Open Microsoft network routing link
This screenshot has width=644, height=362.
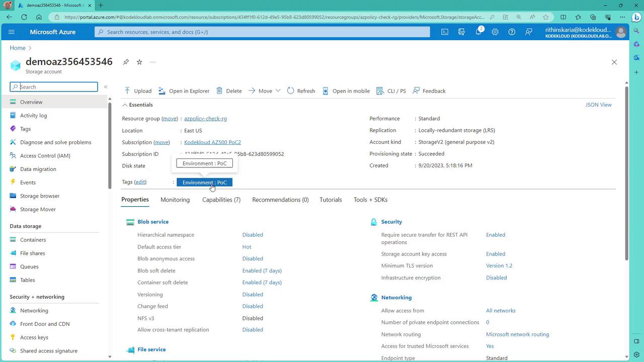click(517, 334)
